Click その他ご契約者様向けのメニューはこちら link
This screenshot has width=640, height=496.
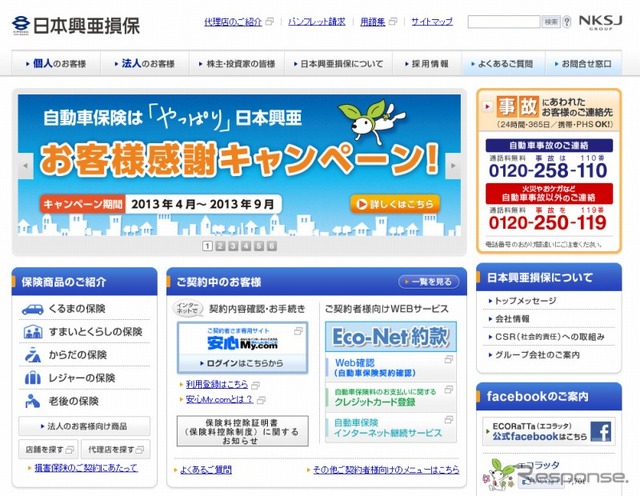pos(386,470)
